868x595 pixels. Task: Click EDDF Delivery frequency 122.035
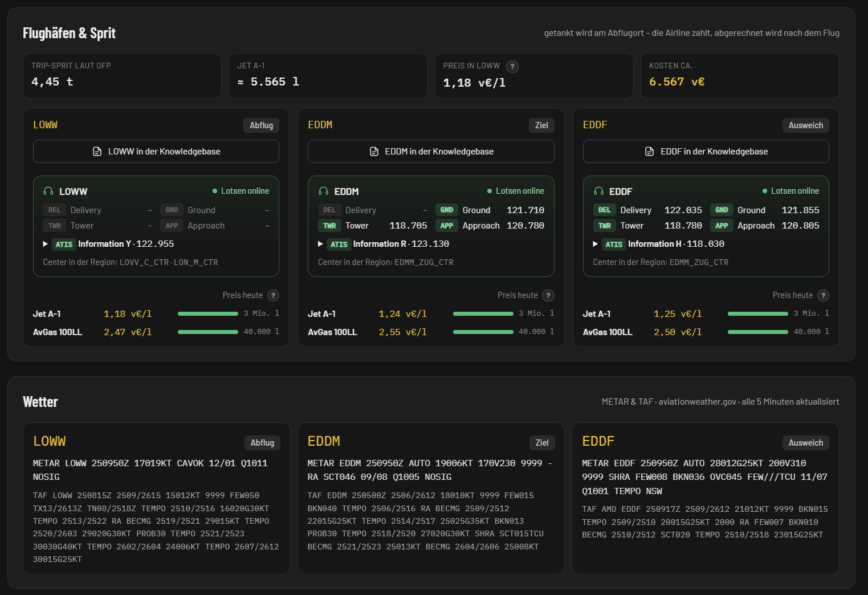[683, 210]
